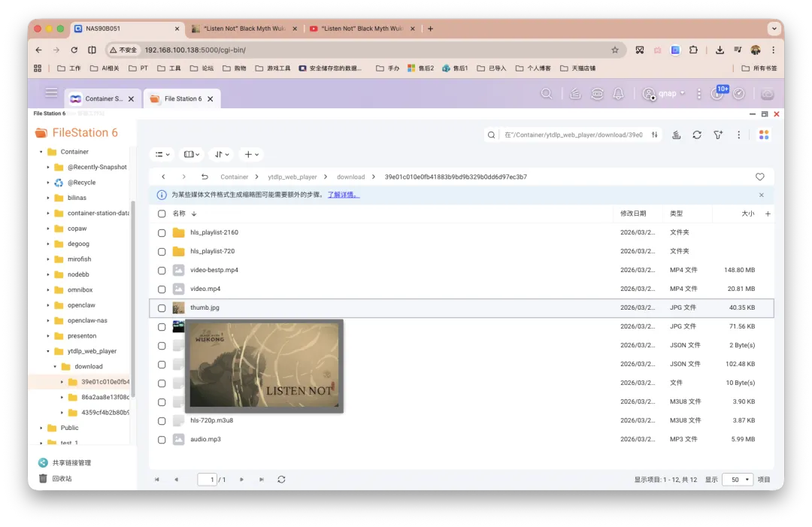Check the audio.mp3 checkbox
The height and width of the screenshot is (527, 812).
point(162,440)
